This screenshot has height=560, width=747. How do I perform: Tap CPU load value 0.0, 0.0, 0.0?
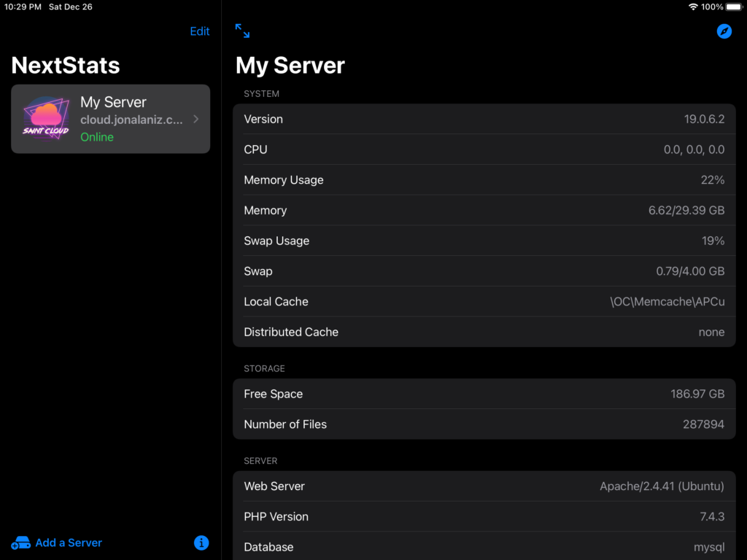coord(694,149)
